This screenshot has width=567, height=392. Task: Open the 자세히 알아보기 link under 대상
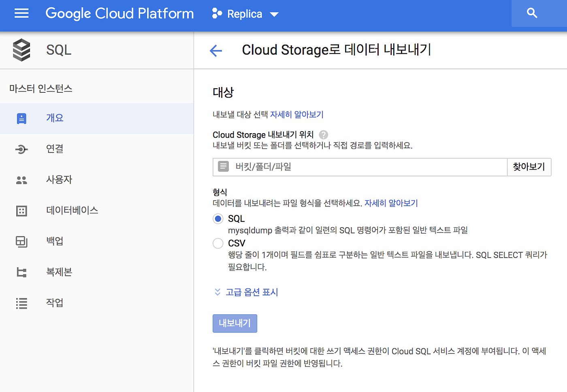[296, 115]
